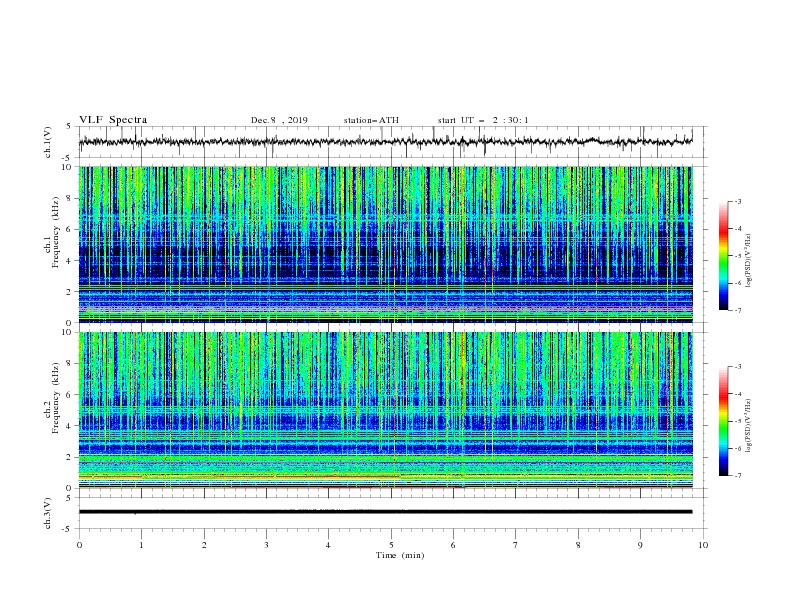The image size is (792, 612).
Task: Select the log(PSD) label beside ch.2 color bar
Action: [749, 425]
